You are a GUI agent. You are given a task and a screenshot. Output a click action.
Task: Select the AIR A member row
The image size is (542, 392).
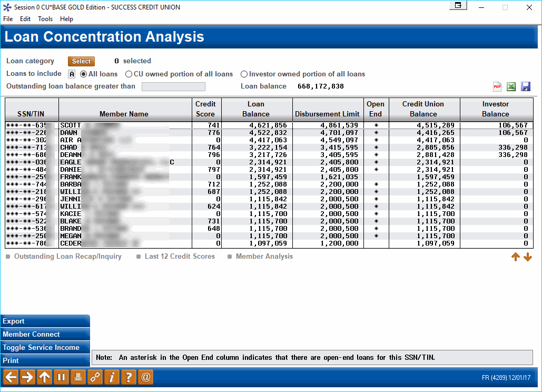pos(269,140)
